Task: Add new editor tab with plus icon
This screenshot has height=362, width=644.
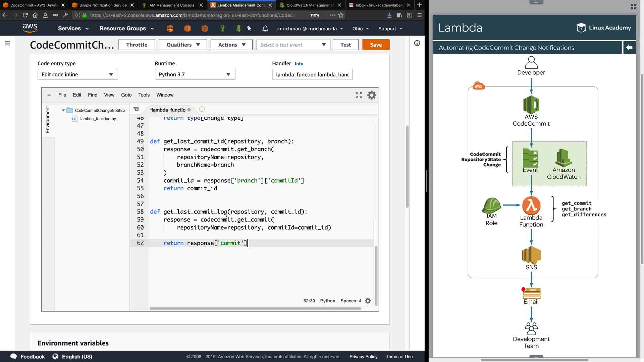Action: [202, 109]
